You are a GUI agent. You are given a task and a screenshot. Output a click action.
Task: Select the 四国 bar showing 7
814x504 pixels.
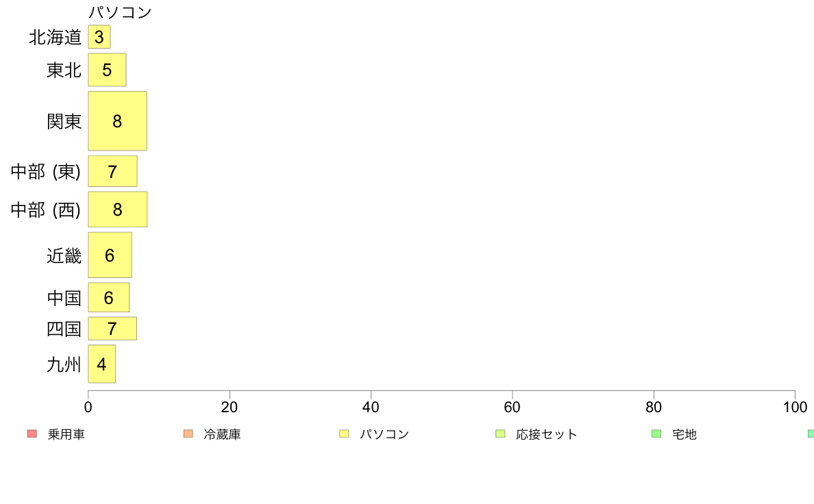pos(112,329)
